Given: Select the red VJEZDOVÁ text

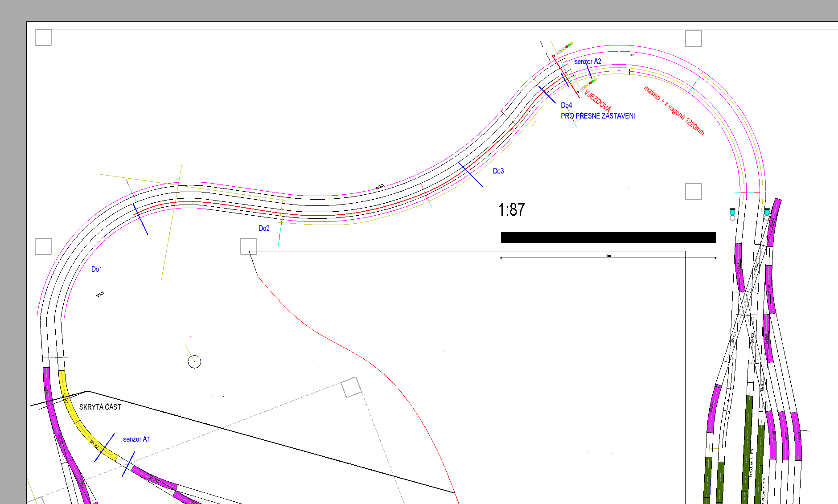Looking at the screenshot, I should click(x=598, y=101).
